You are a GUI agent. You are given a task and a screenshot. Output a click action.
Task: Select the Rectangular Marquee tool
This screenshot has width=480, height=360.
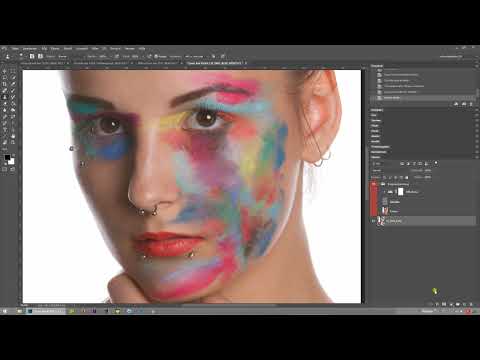point(13,71)
